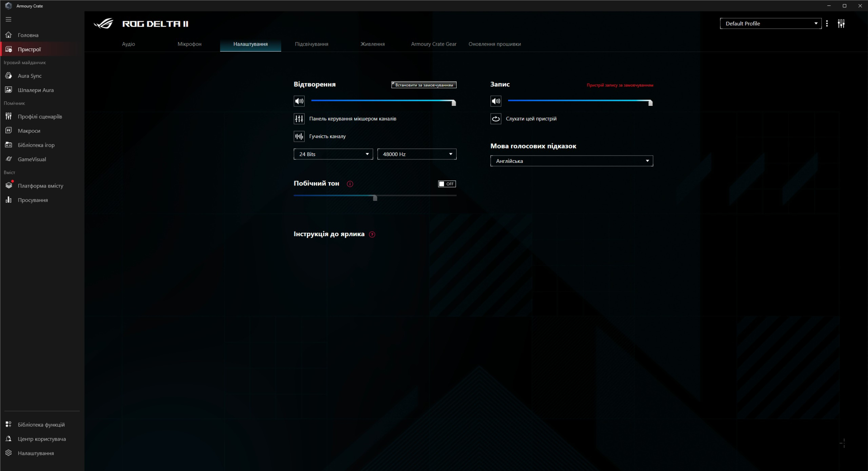Mute the playback speaker icon
Viewport: 868px width, 471px height.
tap(299, 101)
